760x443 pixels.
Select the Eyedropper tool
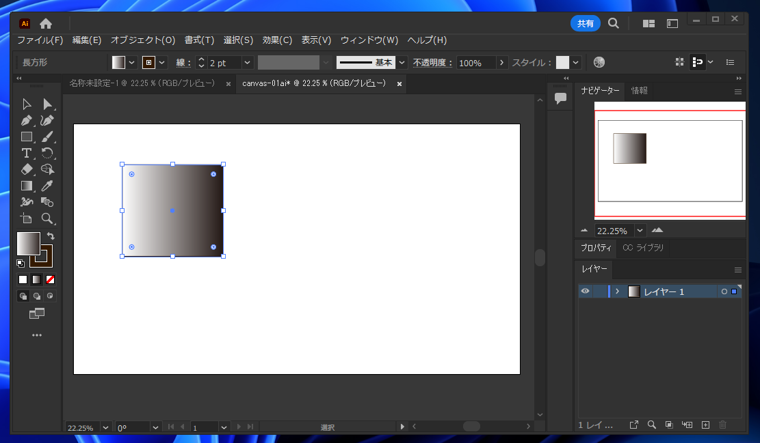(47, 186)
